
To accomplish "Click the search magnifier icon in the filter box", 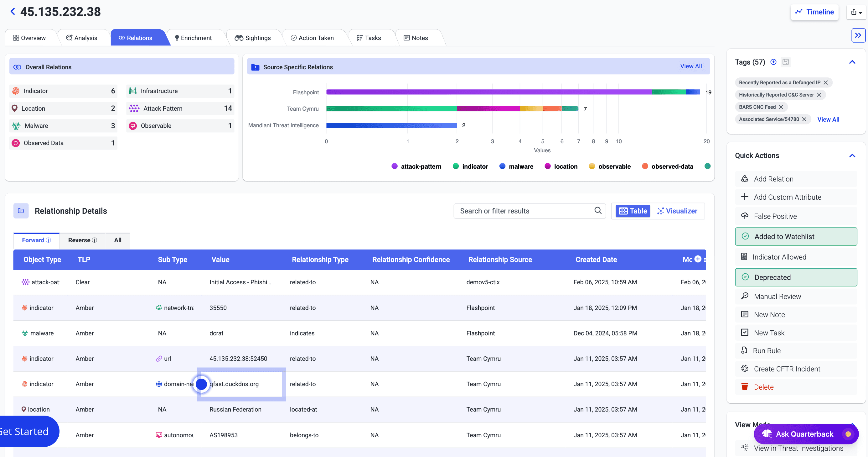I will [x=598, y=210].
